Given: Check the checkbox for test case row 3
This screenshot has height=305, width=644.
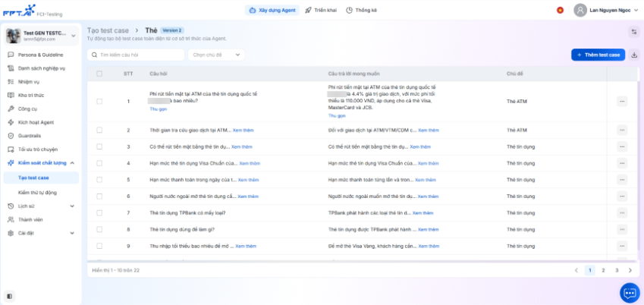Looking at the screenshot, I should pyautogui.click(x=99, y=146).
